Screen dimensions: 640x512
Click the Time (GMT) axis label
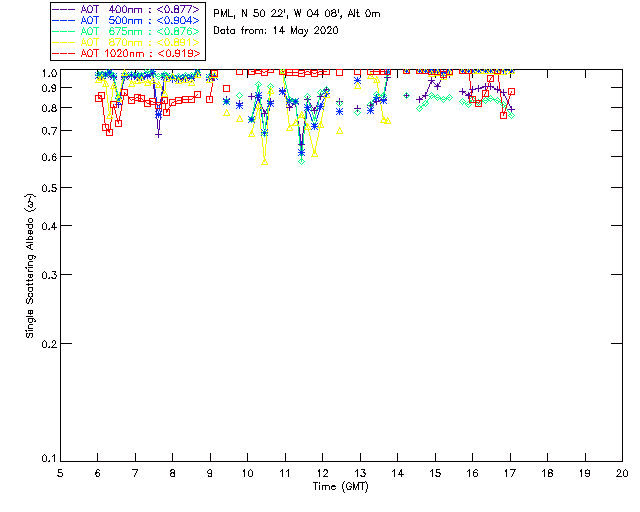coord(340,486)
